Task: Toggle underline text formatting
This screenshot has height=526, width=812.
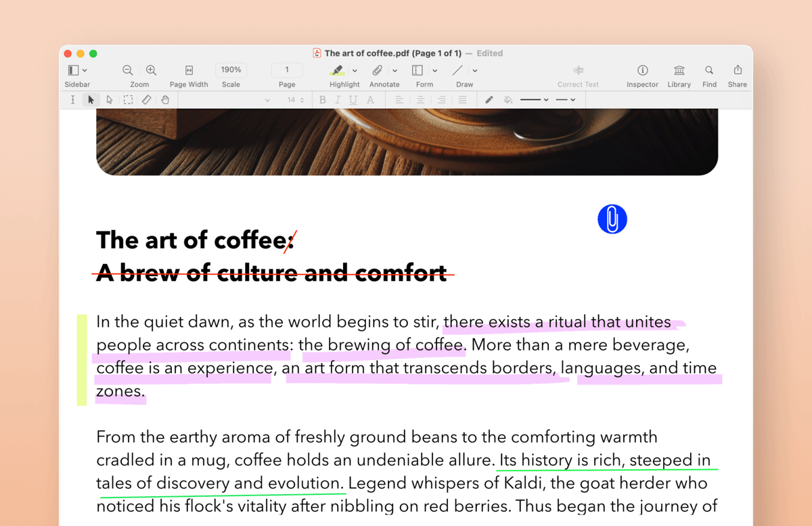Action: (354, 100)
